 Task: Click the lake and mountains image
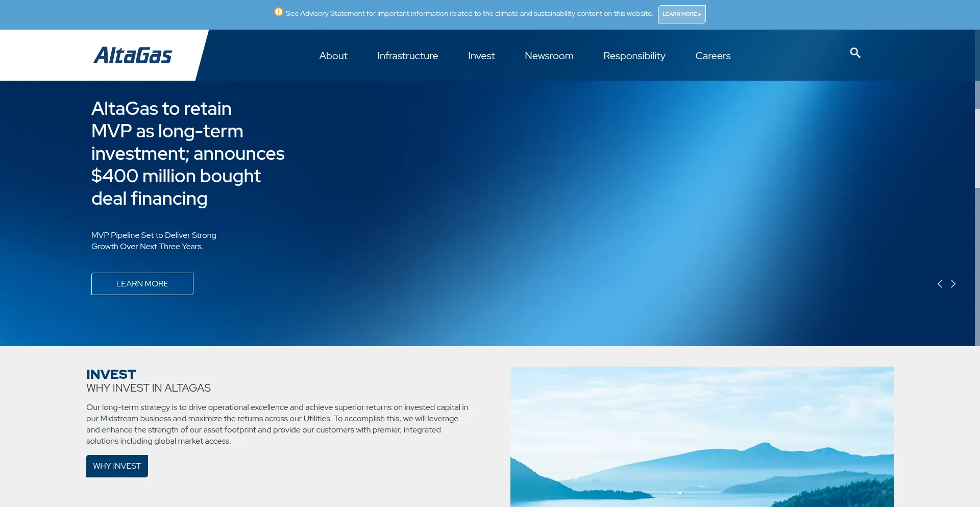(702, 437)
